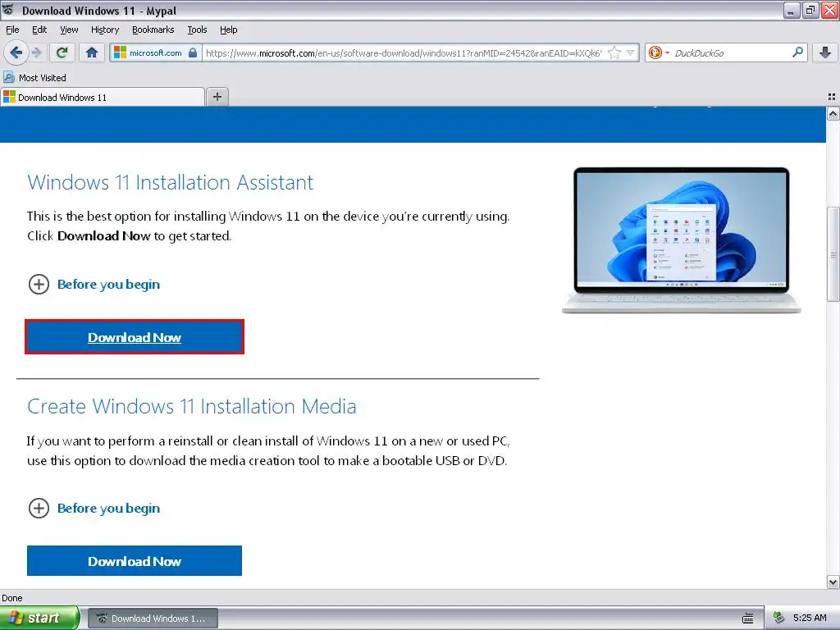
Task: Open the Most Visited bookmarks folder
Action: (35, 78)
